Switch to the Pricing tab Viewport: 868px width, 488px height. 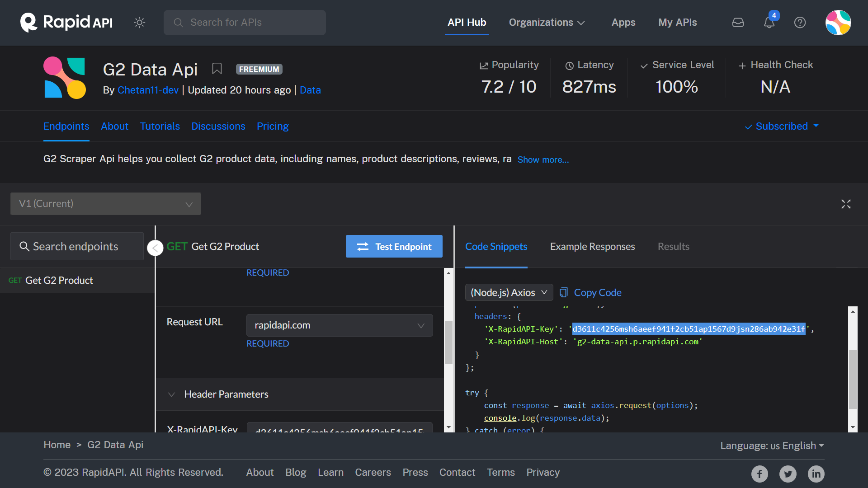[x=273, y=126]
